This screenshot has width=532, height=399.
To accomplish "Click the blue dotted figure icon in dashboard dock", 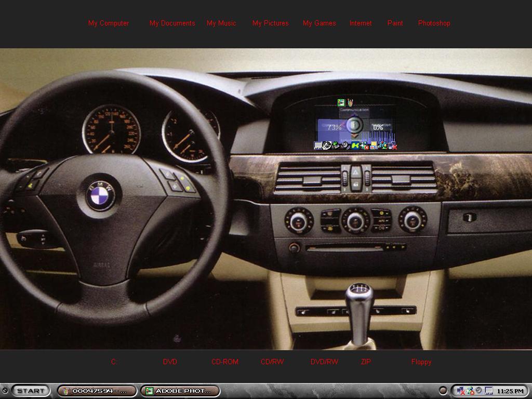I will pos(383,145).
